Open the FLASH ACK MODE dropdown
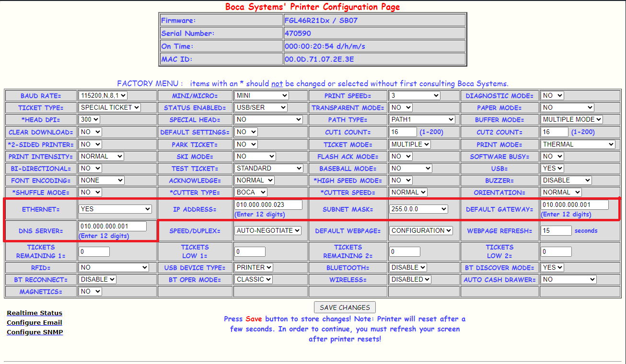The image size is (626, 364). pos(400,156)
